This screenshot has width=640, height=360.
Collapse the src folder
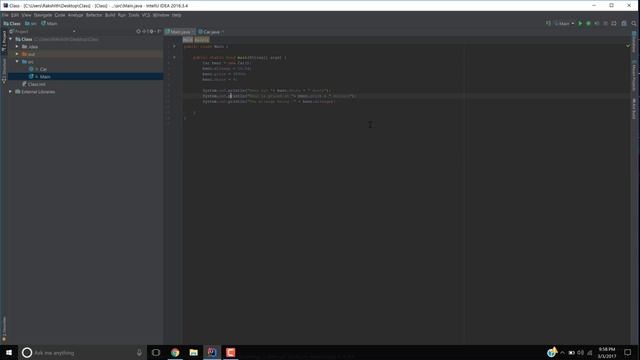click(17, 62)
